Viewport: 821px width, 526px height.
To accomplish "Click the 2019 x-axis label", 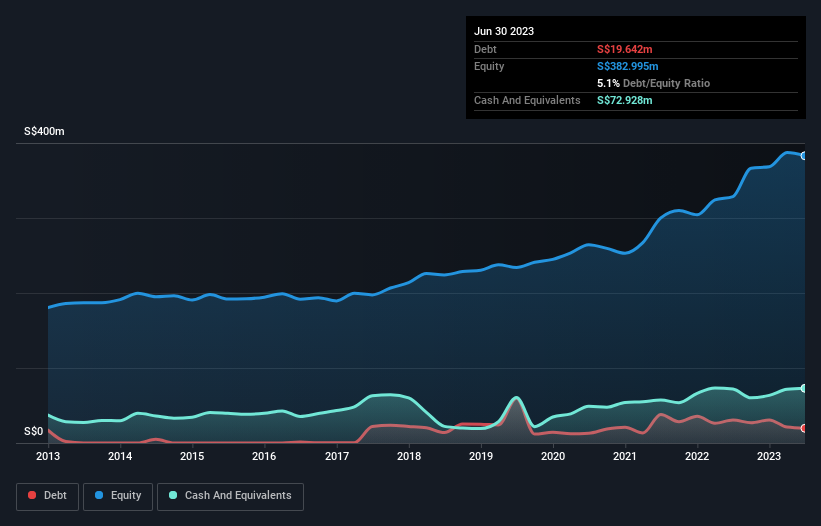I will [x=481, y=456].
